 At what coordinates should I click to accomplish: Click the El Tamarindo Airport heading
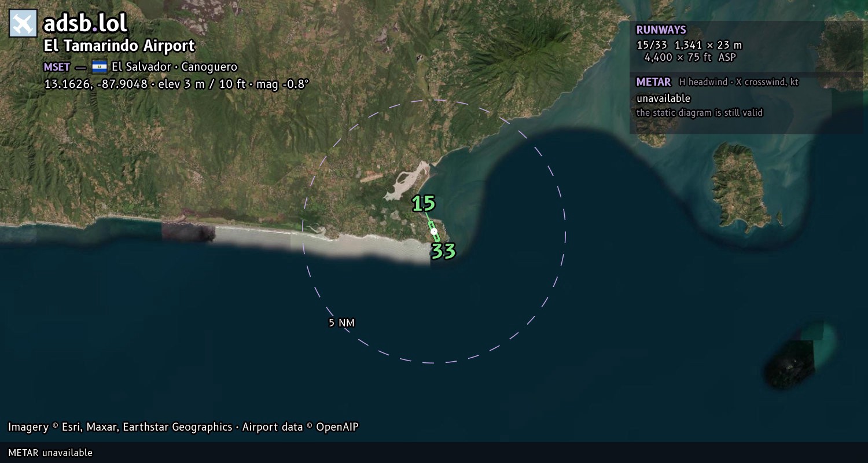(119, 46)
